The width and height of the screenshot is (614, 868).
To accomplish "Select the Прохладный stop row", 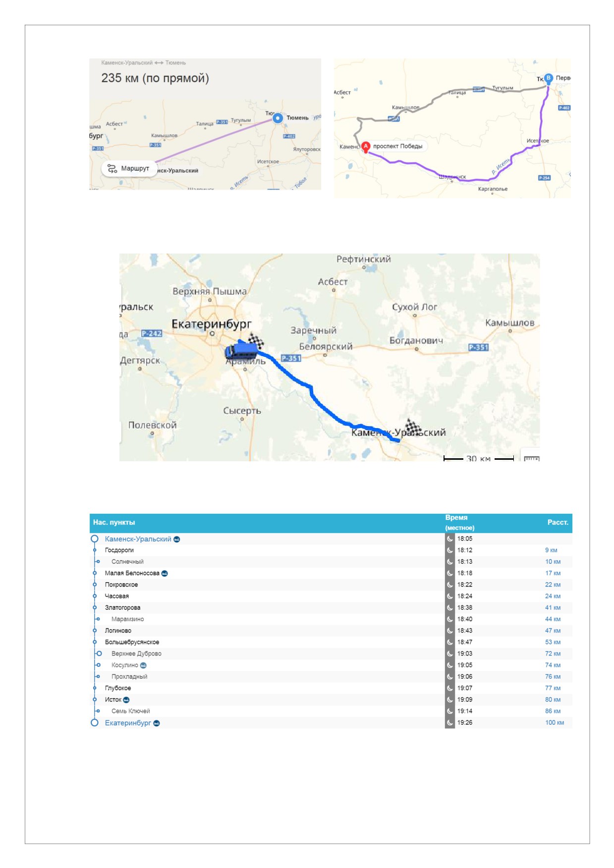I will coord(331,677).
